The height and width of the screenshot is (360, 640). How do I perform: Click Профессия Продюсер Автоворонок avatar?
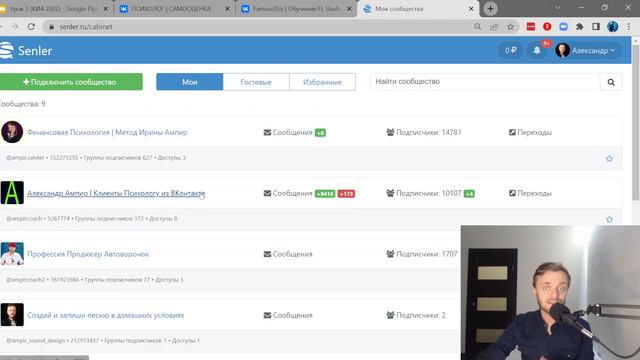[x=12, y=253]
